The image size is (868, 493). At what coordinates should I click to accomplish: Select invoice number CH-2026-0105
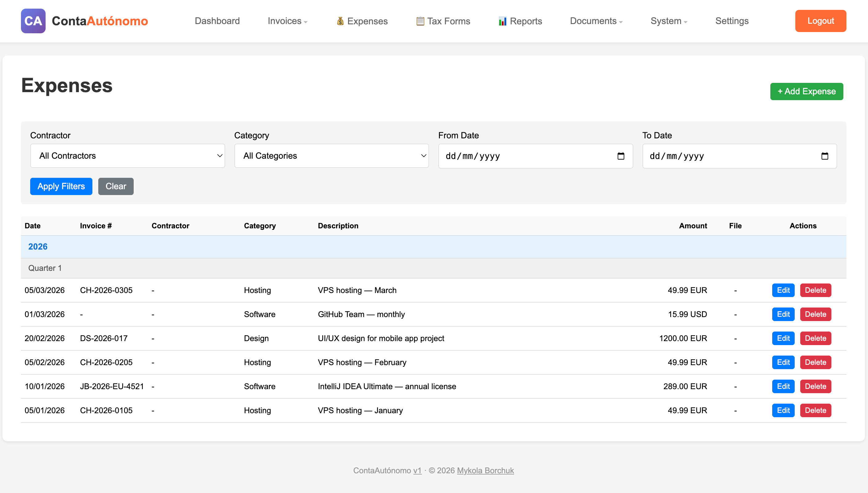106,410
